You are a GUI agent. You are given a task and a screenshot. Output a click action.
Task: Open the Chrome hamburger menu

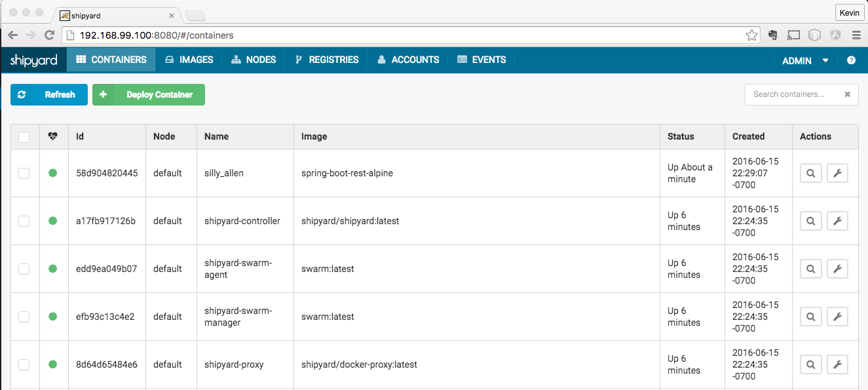pos(856,35)
